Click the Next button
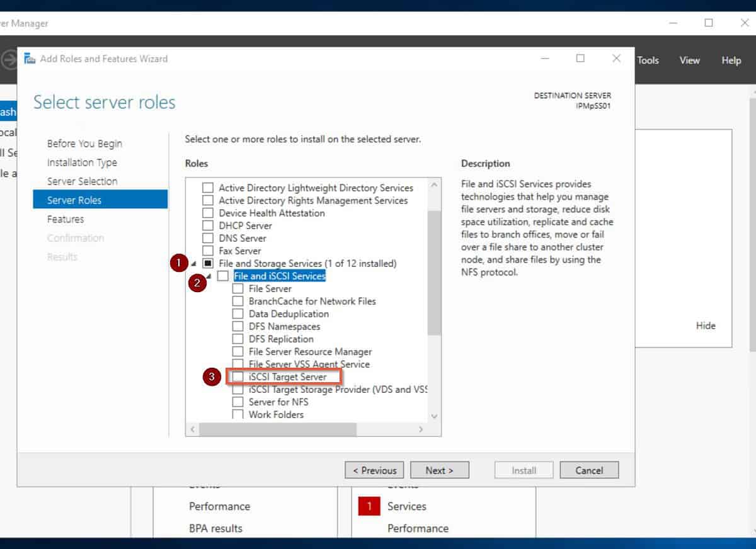Image resolution: width=756 pixels, height=549 pixels. (x=439, y=470)
